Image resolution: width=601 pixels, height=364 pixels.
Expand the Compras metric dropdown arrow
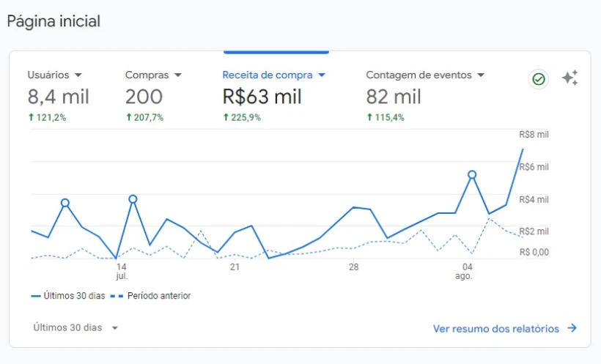(178, 75)
